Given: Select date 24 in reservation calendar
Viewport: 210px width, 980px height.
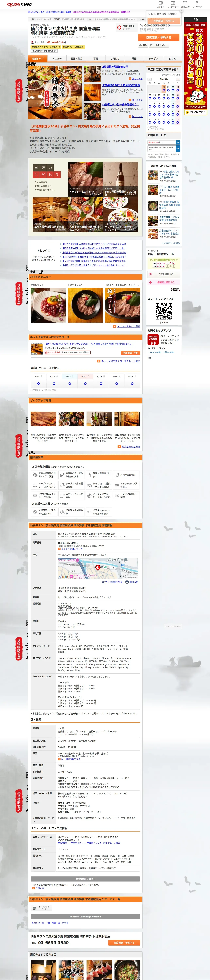Looking at the screenshot, I should (x=178, y=90).
